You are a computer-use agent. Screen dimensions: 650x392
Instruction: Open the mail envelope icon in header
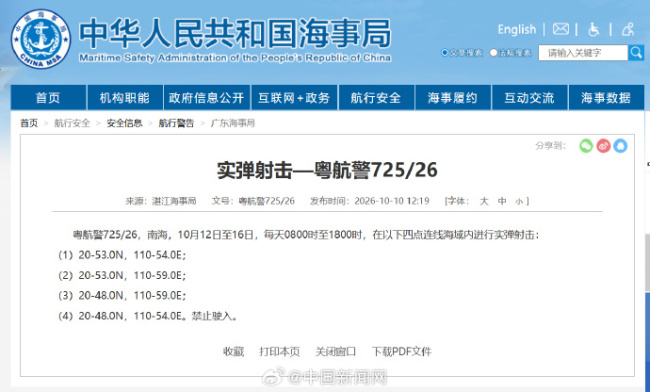click(x=560, y=29)
